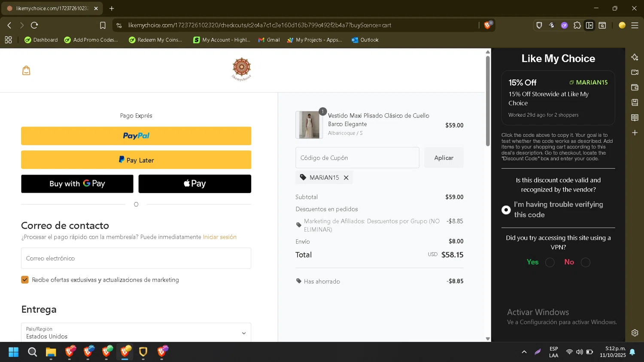The image size is (644, 362).
Task: Focus the Correo electrónico field
Action: point(136,258)
